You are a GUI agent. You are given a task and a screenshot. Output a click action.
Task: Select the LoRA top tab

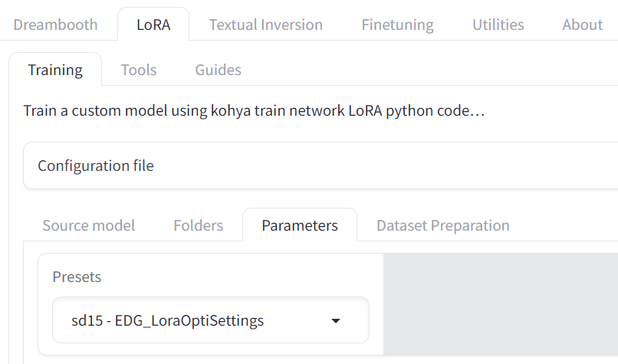[153, 25]
